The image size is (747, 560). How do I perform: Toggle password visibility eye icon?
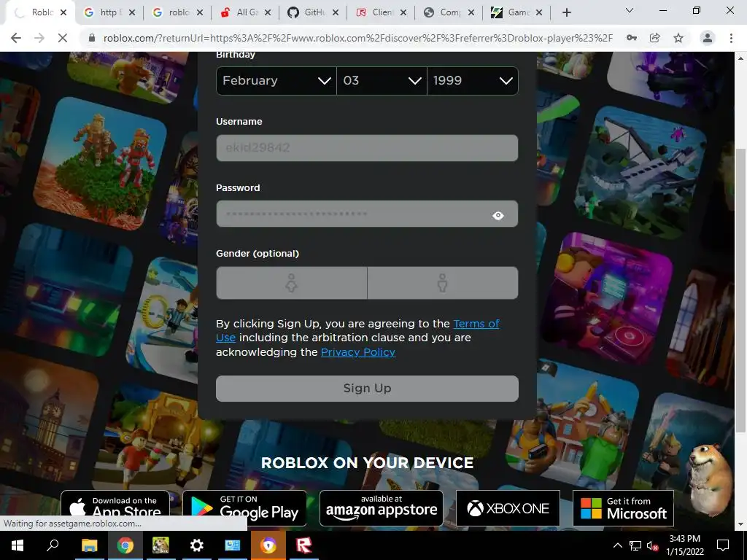(x=498, y=215)
